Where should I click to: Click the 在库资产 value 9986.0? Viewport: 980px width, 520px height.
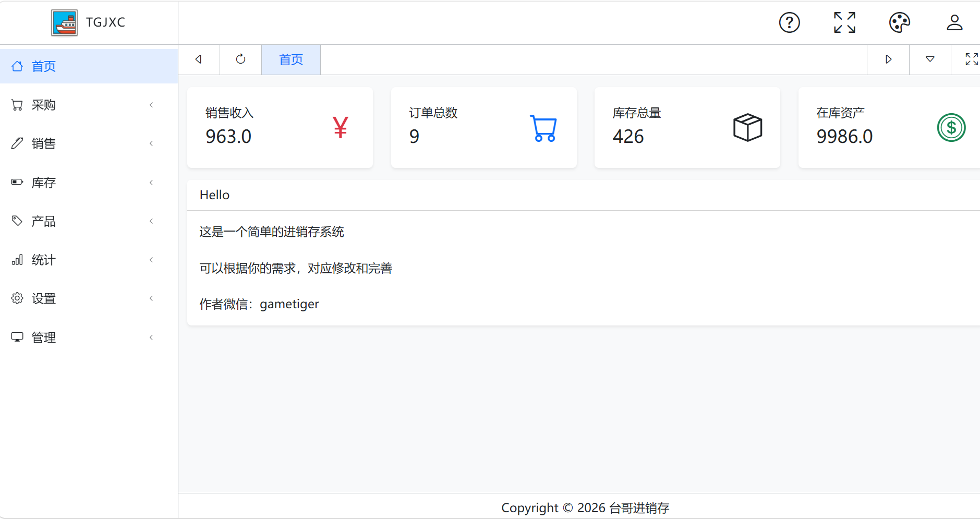[844, 137]
